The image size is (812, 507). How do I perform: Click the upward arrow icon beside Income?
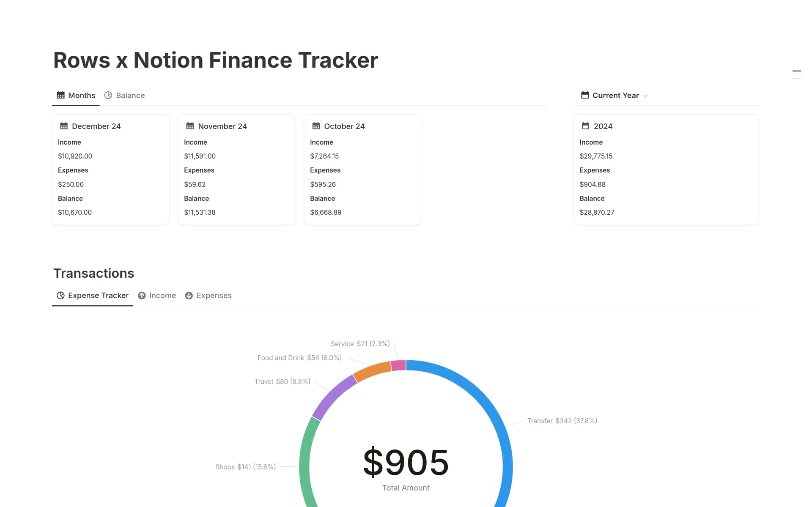[x=142, y=295]
